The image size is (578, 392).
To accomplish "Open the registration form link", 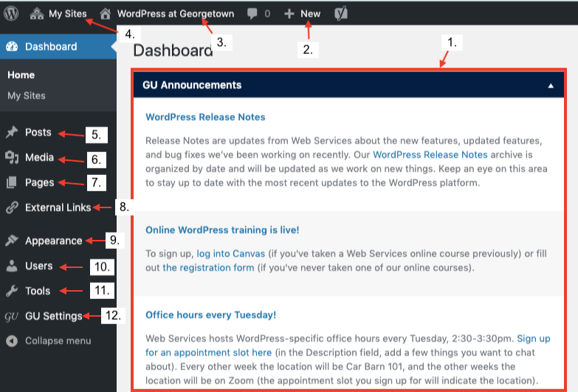I will tap(208, 268).
